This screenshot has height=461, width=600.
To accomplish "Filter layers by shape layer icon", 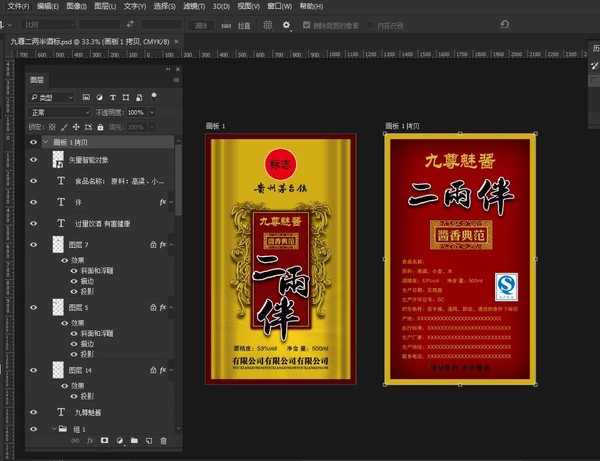I will coord(126,97).
